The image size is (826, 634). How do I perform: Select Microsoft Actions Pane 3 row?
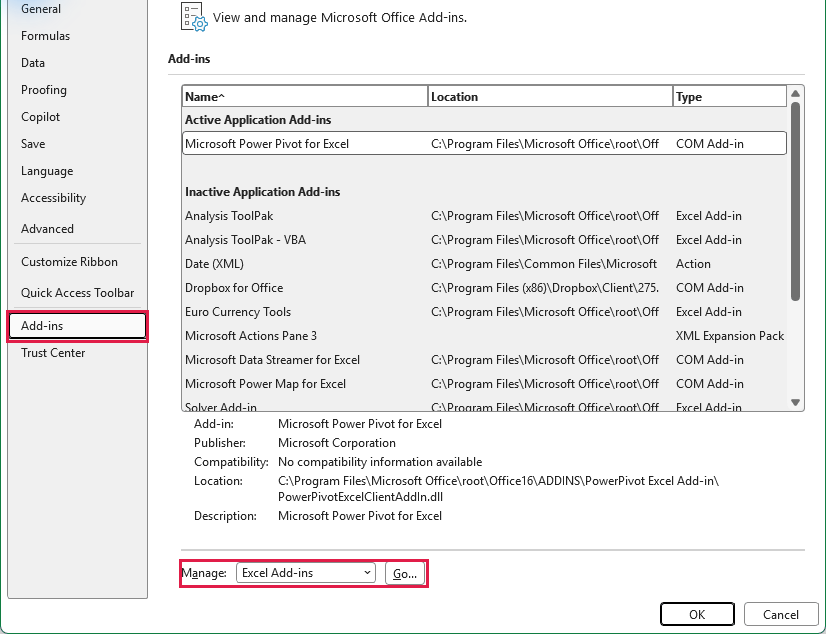click(484, 336)
